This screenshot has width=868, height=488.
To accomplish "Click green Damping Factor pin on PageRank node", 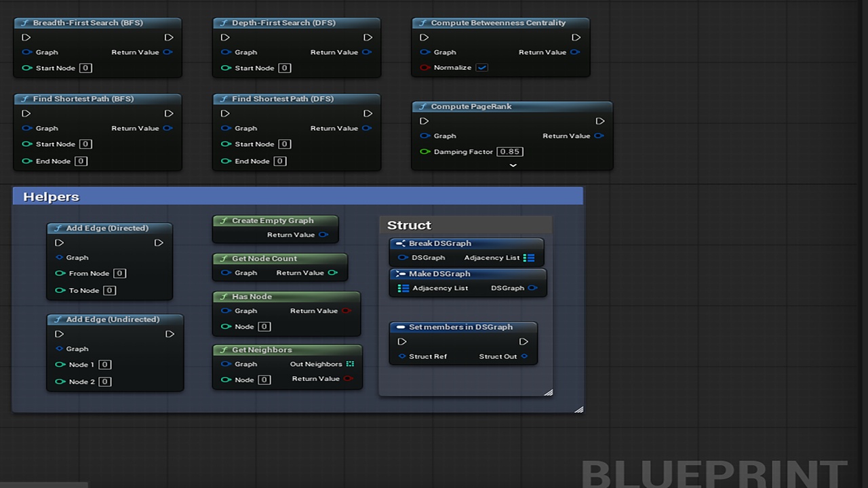I will point(425,152).
